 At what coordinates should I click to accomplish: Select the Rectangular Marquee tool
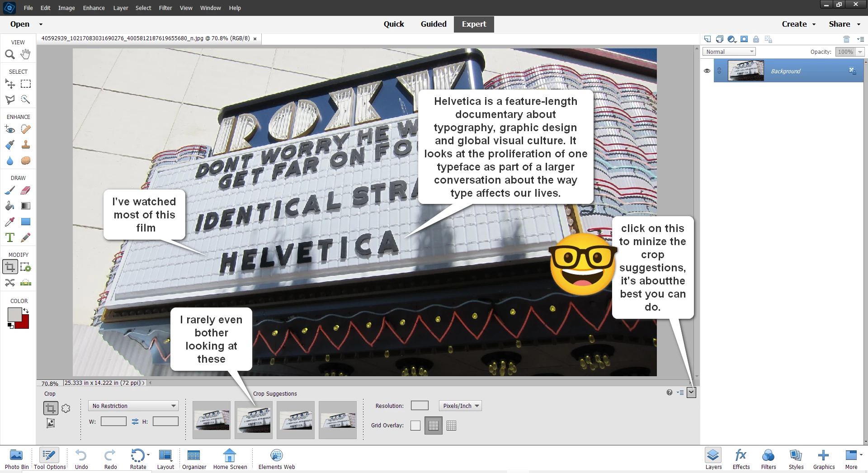point(26,84)
